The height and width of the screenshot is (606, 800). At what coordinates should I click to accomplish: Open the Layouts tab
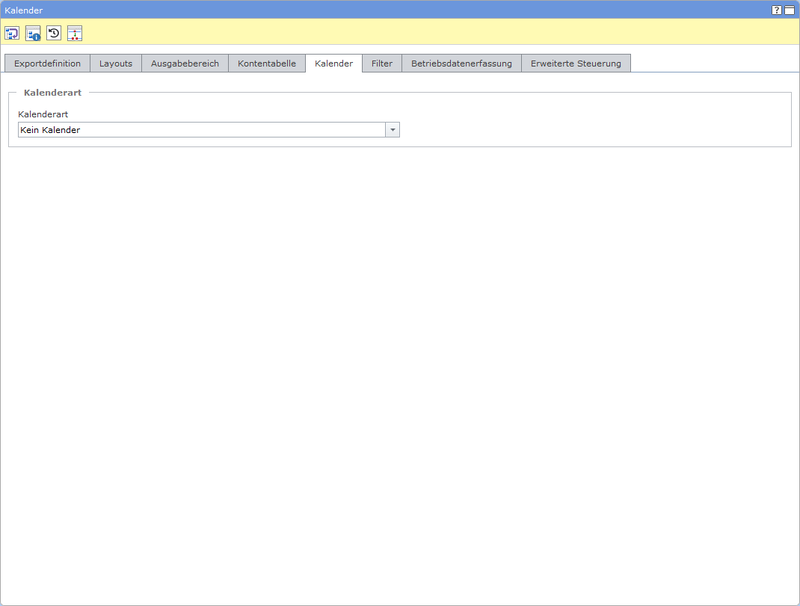click(x=116, y=63)
